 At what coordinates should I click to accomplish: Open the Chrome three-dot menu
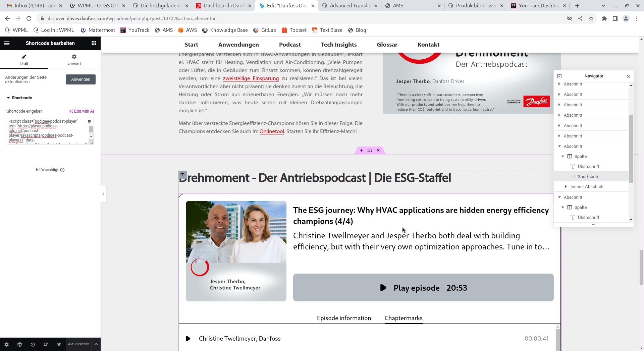tap(637, 18)
